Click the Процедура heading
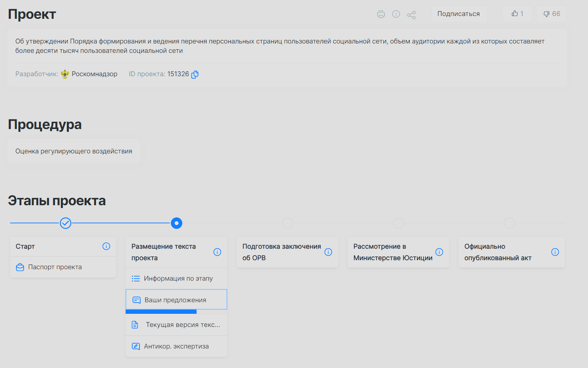Viewport: 588px width, 368px height. 45,125
